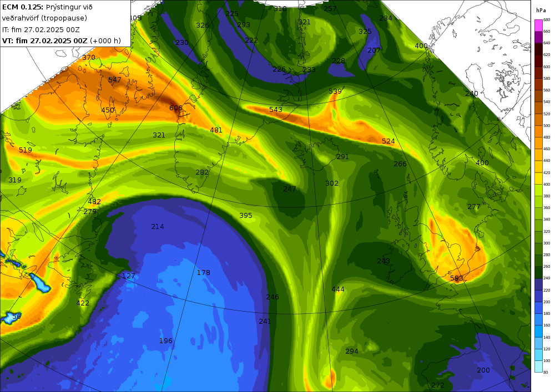Click the '80' legend tick label
This screenshot has height=392, width=555.
click(x=546, y=372)
